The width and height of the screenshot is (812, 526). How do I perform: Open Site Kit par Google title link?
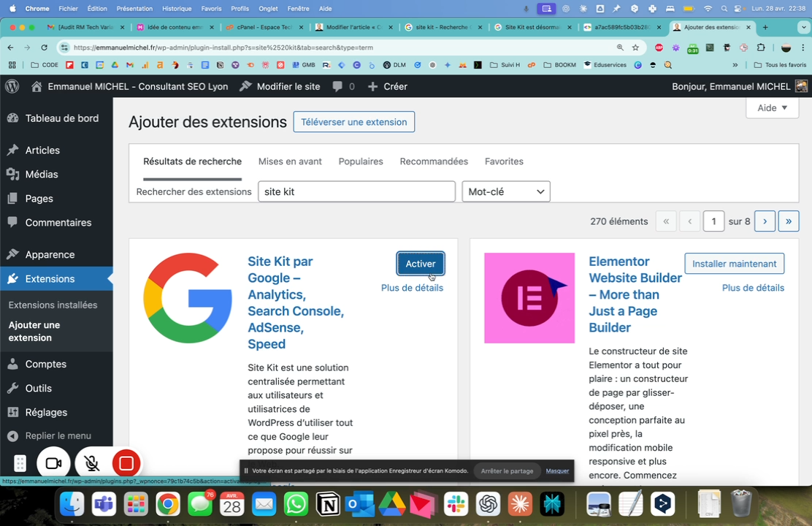coord(296,302)
